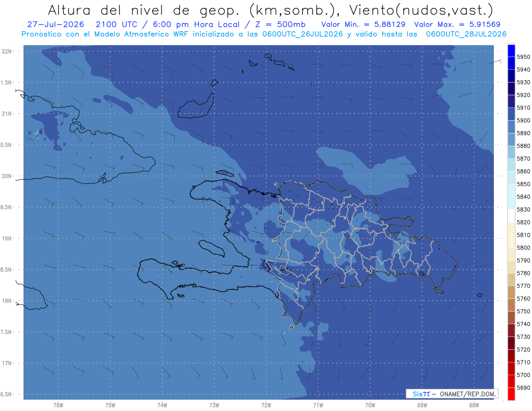Click the latitude label '21N'
This screenshot has height=411, width=532.
point(8,114)
